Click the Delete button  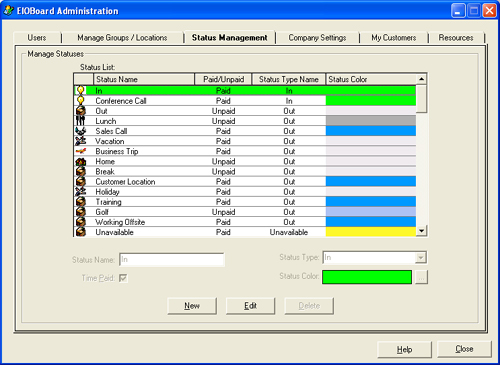tap(309, 306)
